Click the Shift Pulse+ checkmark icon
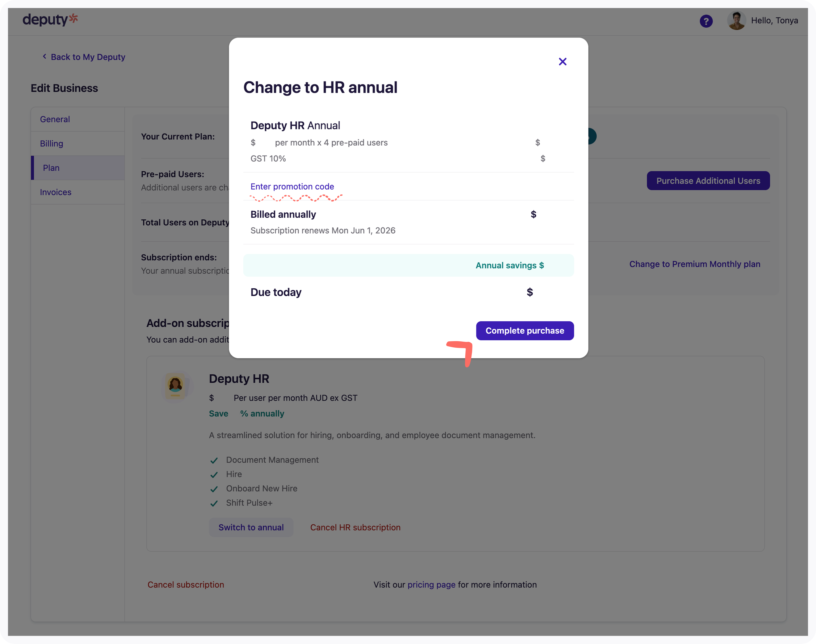 (x=214, y=503)
